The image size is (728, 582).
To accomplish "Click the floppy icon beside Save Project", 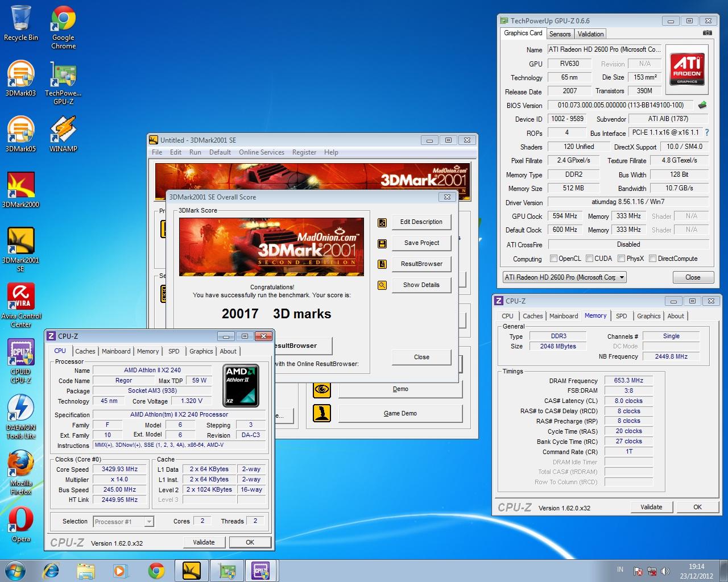I will [382, 243].
